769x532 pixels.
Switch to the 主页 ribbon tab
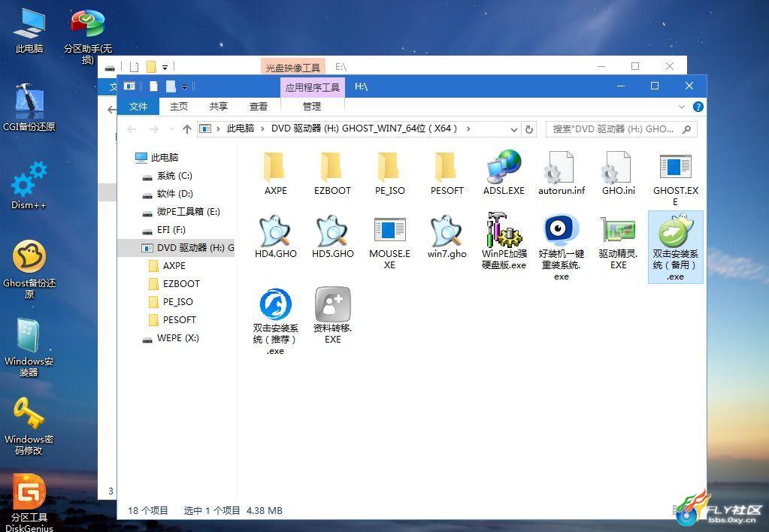[178, 107]
